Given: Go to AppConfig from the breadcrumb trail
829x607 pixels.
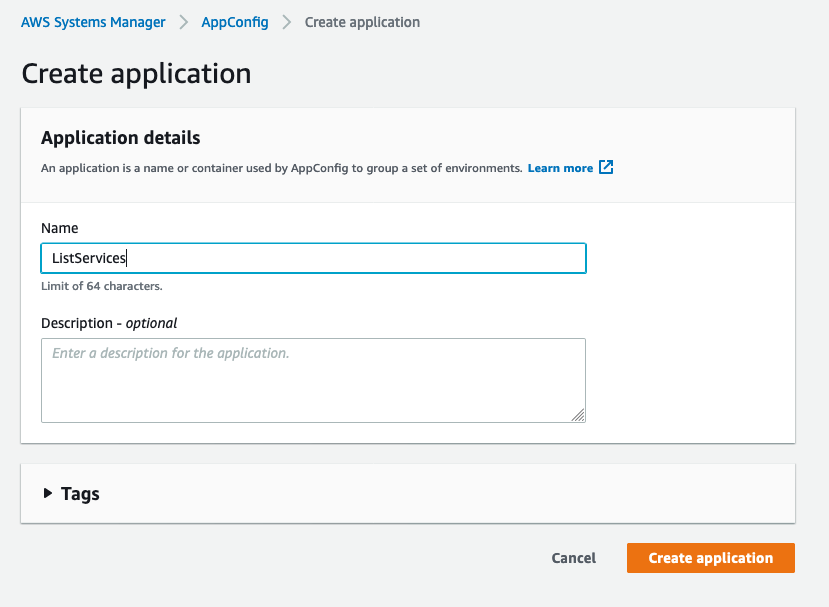Looking at the screenshot, I should coord(234,21).
